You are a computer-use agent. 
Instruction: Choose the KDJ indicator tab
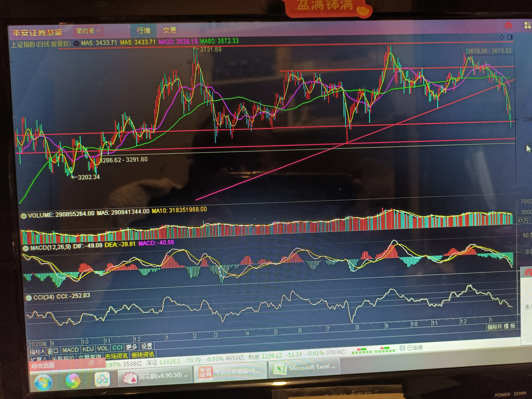coord(88,349)
